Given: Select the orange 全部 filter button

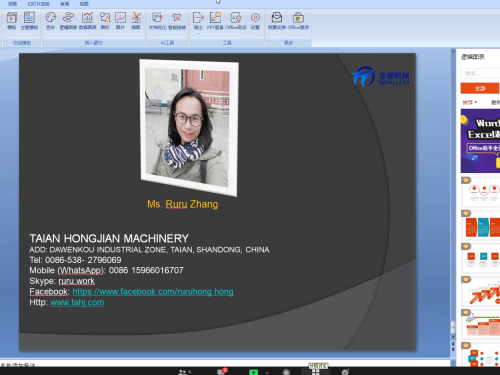Looking at the screenshot, I should pyautogui.click(x=480, y=88).
